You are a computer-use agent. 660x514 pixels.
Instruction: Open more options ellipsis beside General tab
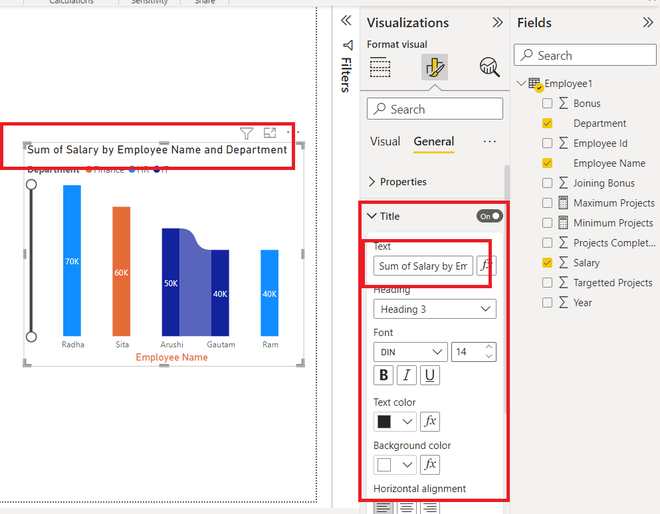490,141
